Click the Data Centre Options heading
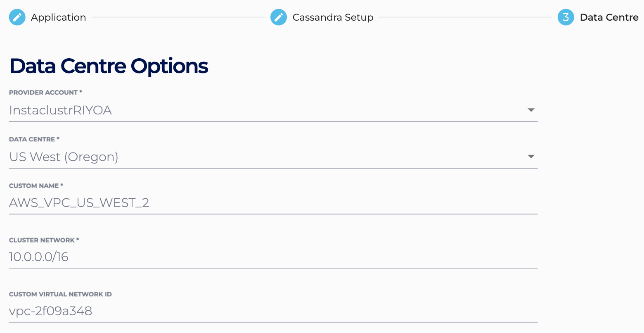 [x=109, y=66]
